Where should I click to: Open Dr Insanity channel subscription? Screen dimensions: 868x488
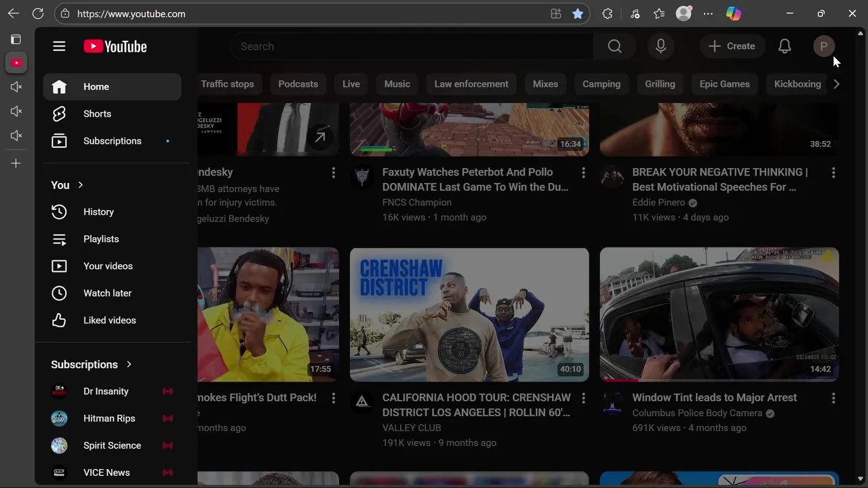112,392
